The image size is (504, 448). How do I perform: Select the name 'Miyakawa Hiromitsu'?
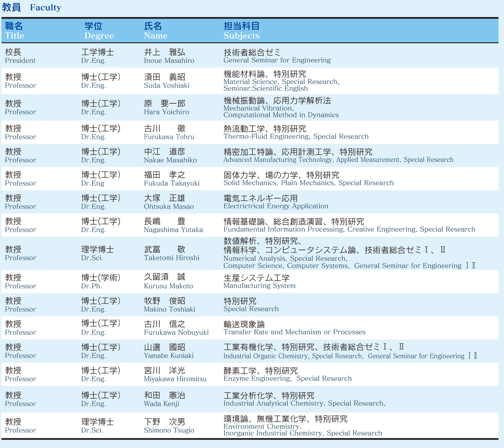pos(175,379)
